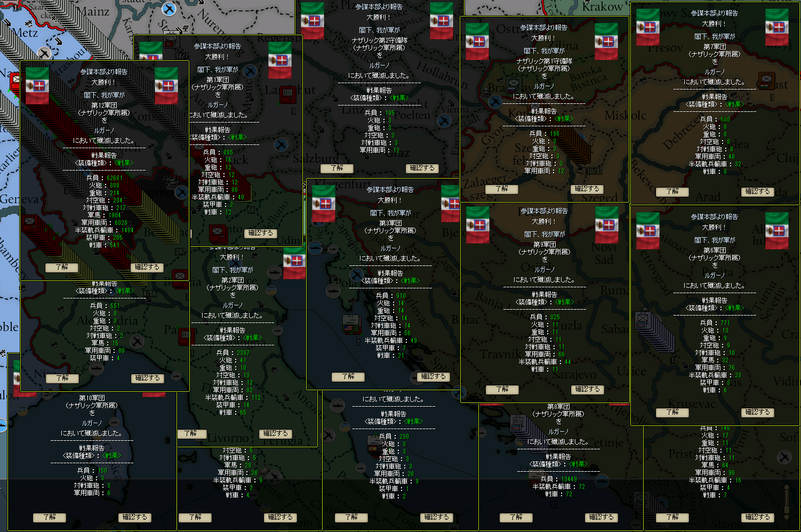Click the zoom slider at bottom right
The image size is (801, 532).
coord(787,501)
